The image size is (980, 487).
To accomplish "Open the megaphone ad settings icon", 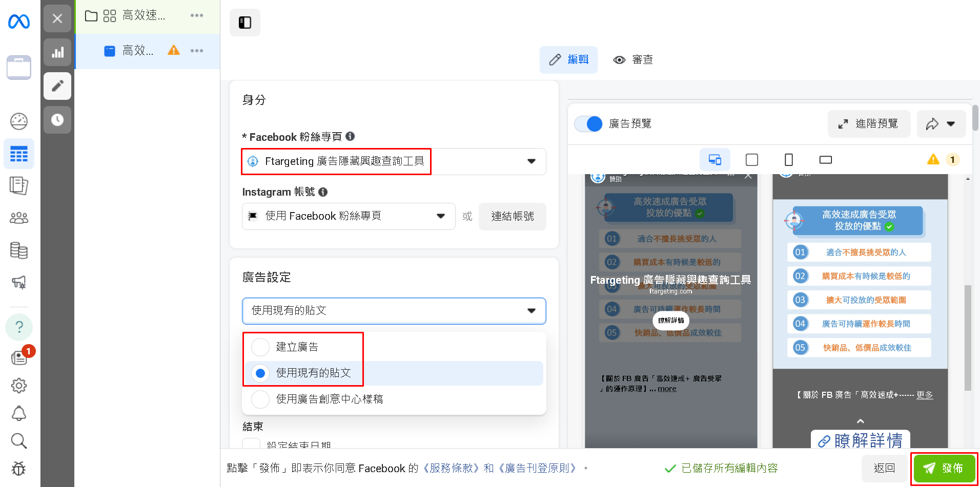I will coord(19,282).
